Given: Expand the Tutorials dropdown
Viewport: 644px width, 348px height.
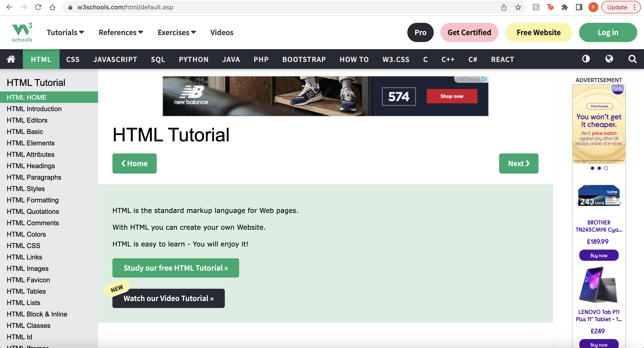Looking at the screenshot, I should tap(65, 32).
